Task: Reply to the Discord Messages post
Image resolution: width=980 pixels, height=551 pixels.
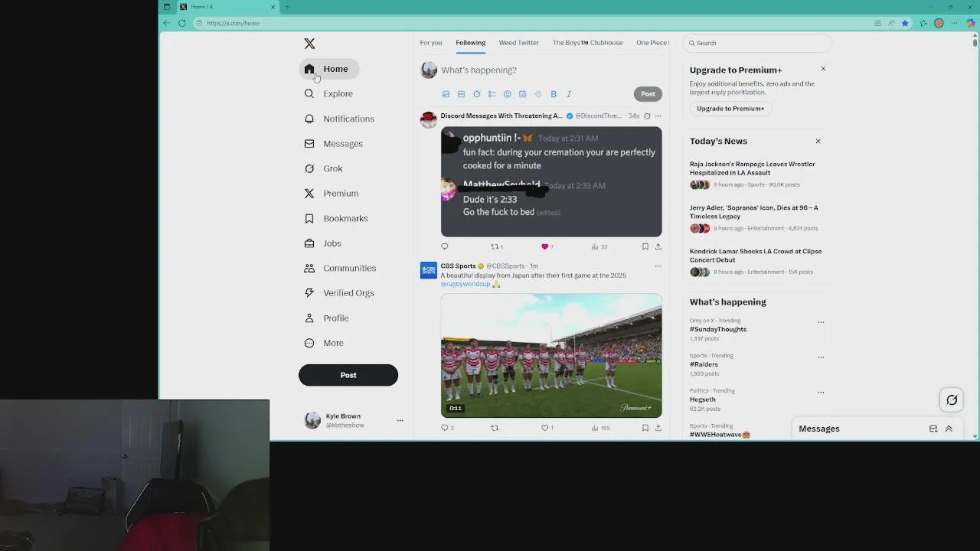Action: 445,246
